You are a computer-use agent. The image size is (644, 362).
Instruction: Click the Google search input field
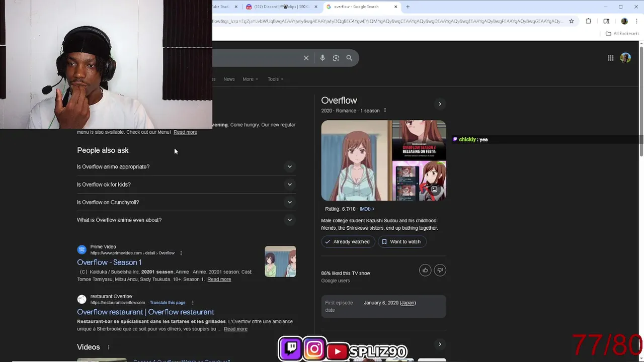pos(257,58)
